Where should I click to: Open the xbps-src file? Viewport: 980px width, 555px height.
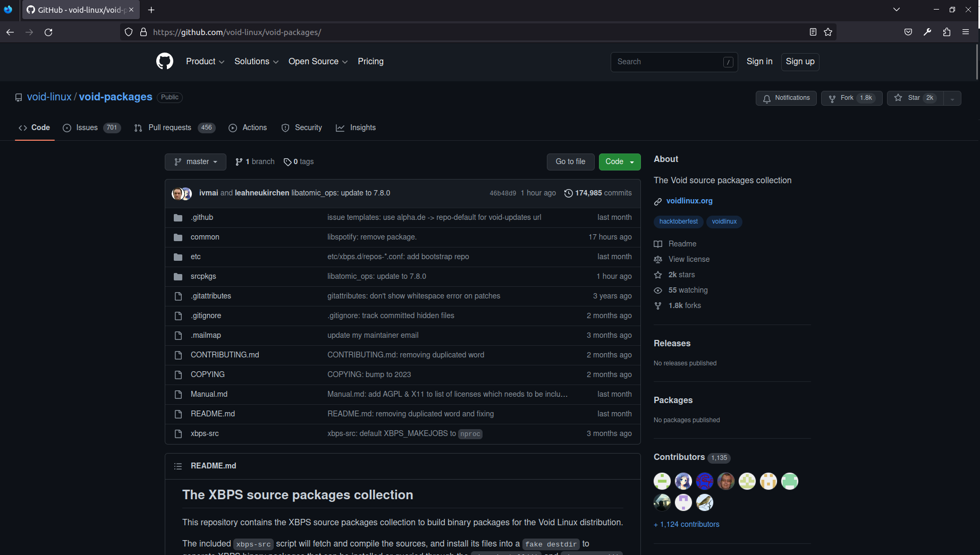(x=205, y=434)
